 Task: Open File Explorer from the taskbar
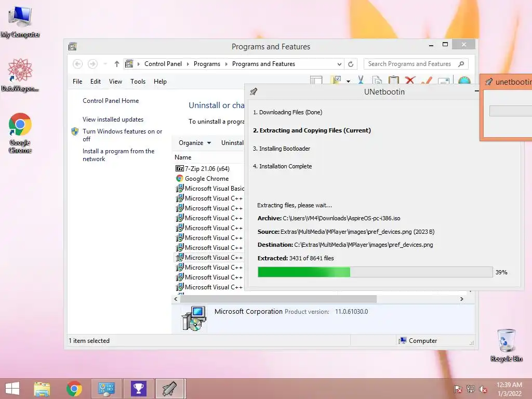[x=42, y=389]
